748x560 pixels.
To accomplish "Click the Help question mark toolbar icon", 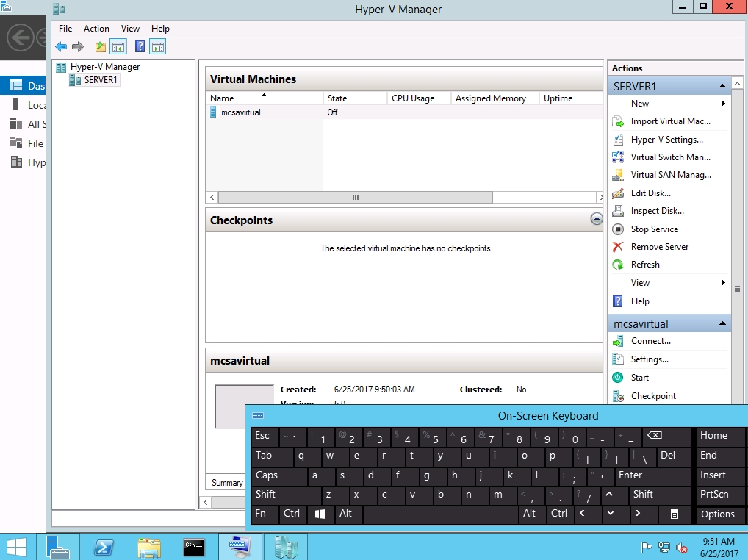I will point(140,47).
